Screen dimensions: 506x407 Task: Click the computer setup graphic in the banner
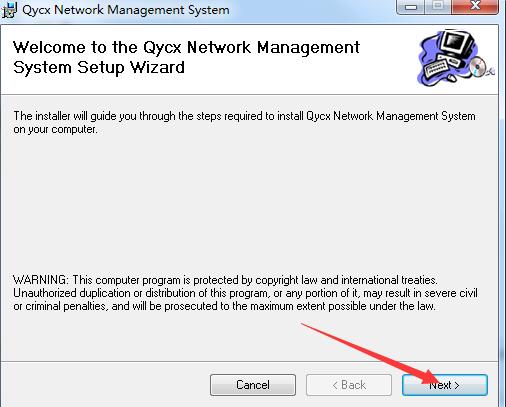pos(456,58)
